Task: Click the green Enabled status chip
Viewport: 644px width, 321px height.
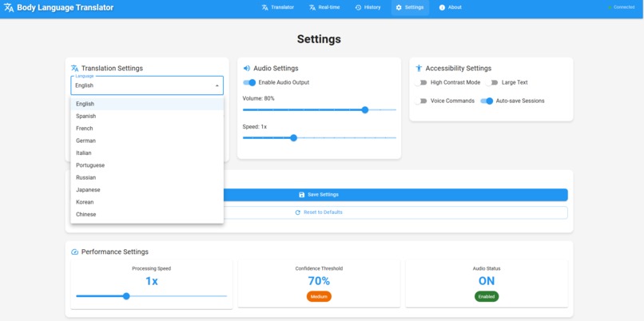Action: [x=487, y=297]
